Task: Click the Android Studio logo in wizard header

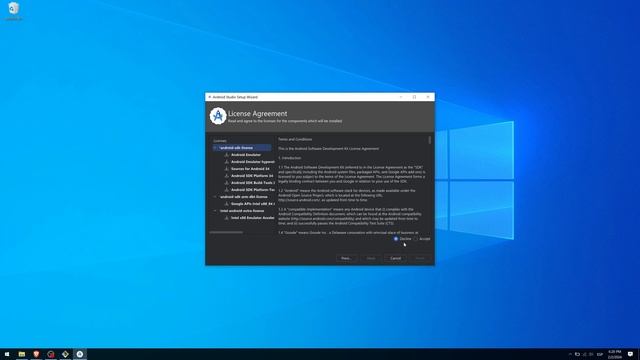Action: 218,116
